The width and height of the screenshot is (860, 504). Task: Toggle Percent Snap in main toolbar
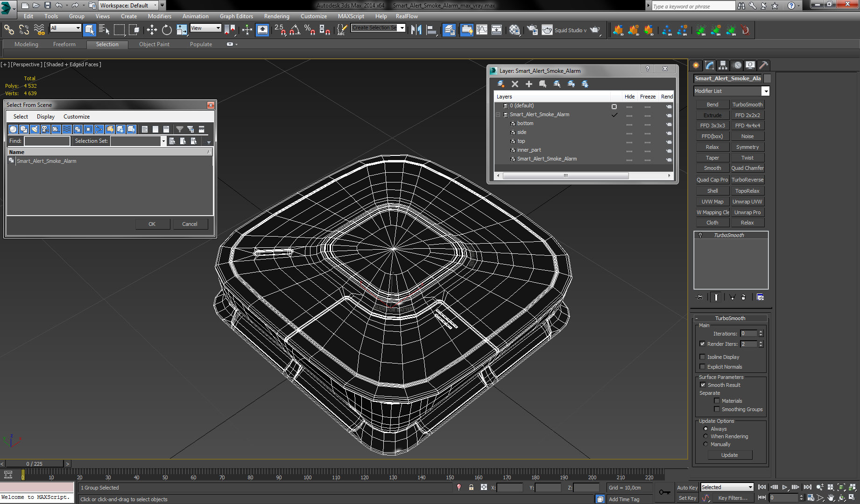(x=310, y=30)
